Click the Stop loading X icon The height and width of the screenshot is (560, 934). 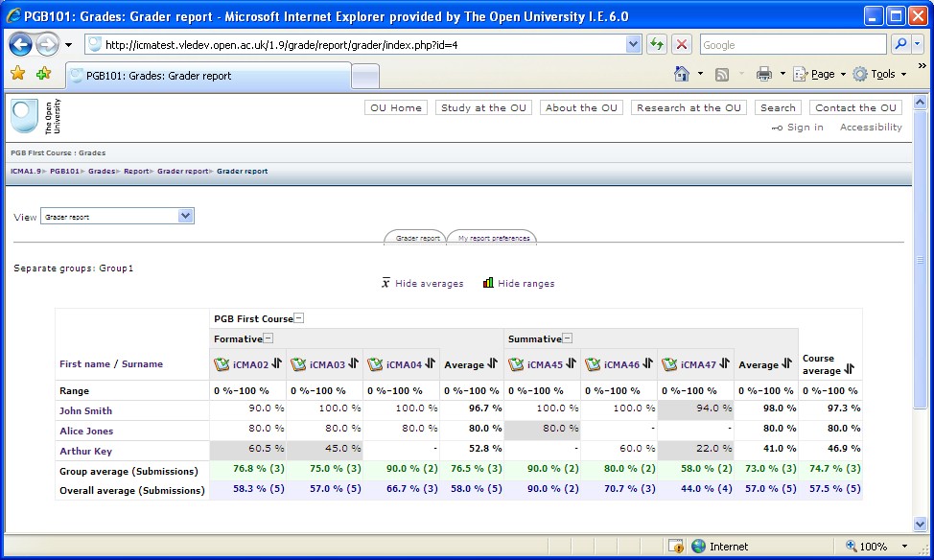pyautogui.click(x=682, y=45)
